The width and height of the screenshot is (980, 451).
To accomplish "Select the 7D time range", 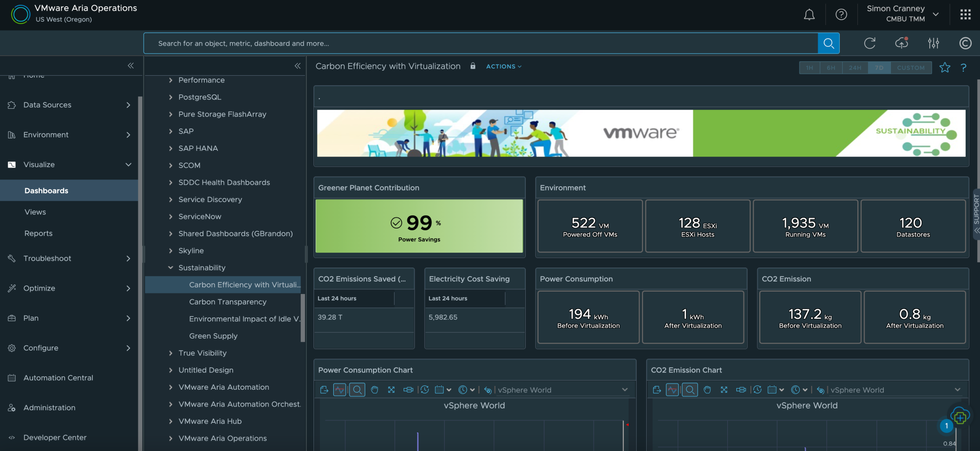I will click(879, 68).
